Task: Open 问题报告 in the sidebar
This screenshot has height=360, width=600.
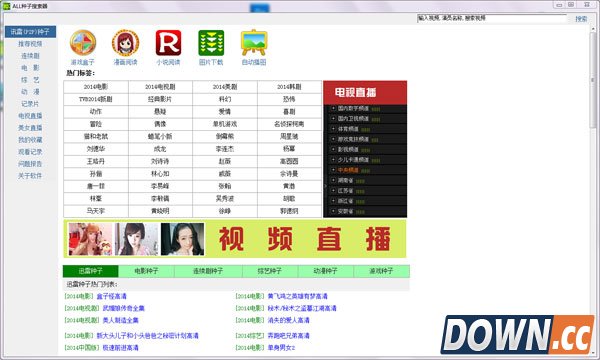Action: 30,164
